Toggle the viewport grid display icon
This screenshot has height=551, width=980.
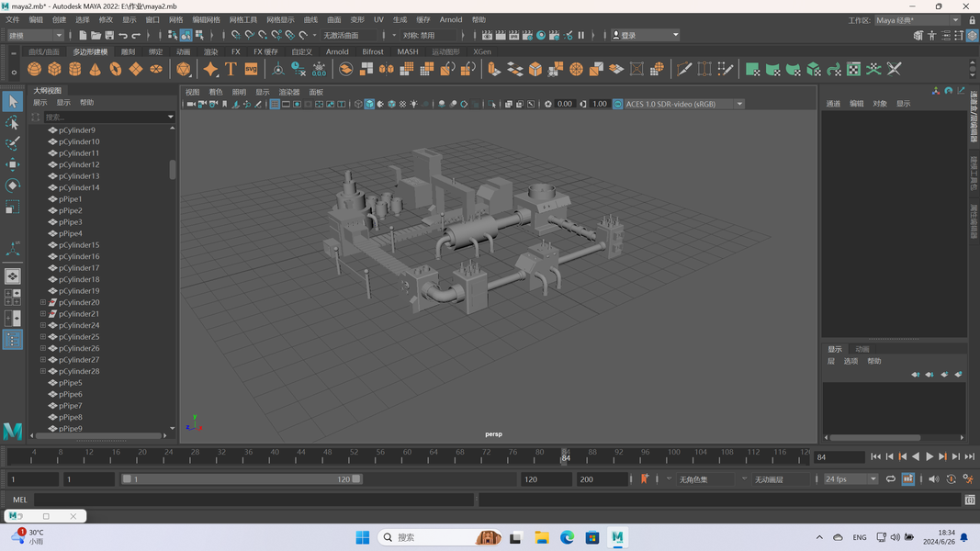pos(275,105)
